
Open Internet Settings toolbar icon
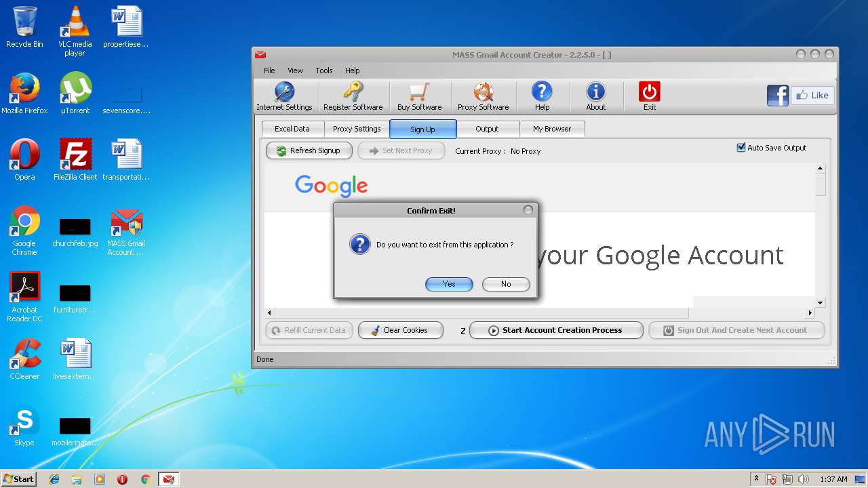coord(284,96)
